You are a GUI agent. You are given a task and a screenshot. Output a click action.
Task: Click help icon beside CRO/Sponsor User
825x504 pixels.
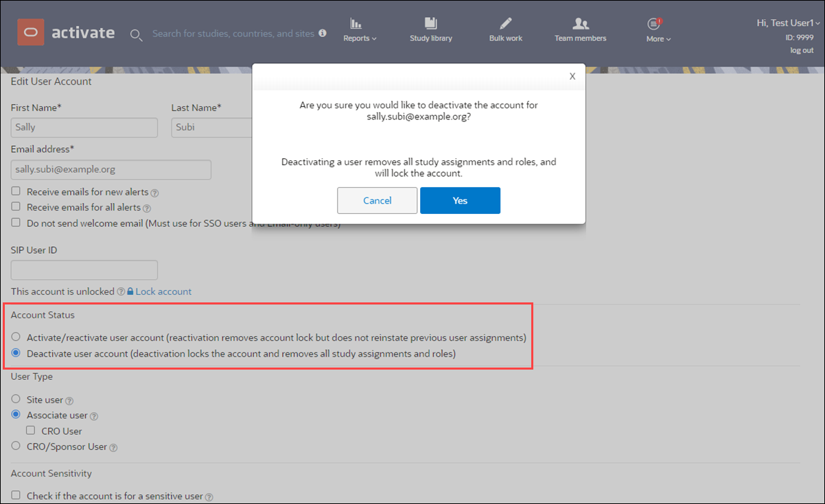click(114, 448)
